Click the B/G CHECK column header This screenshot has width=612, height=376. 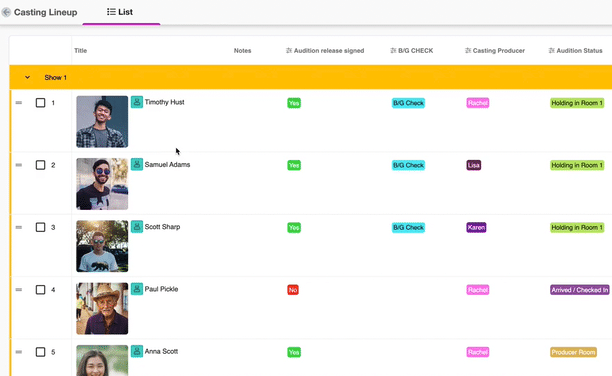pos(412,51)
